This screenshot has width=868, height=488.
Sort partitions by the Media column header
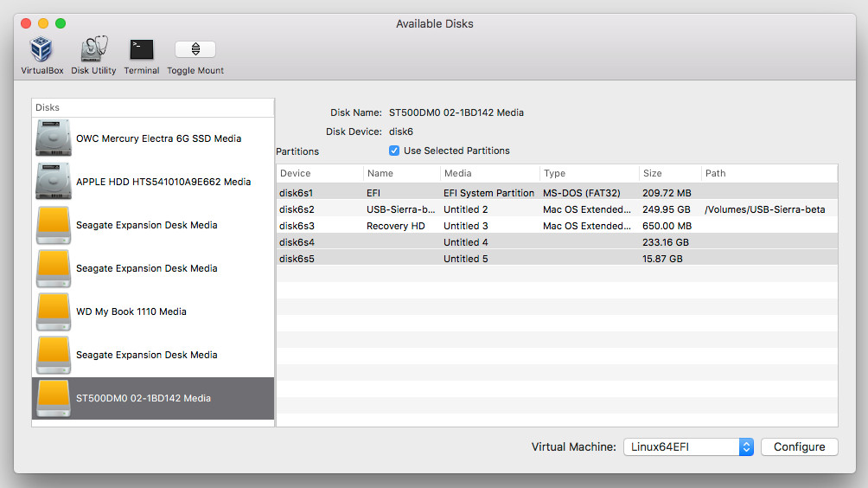coord(490,173)
